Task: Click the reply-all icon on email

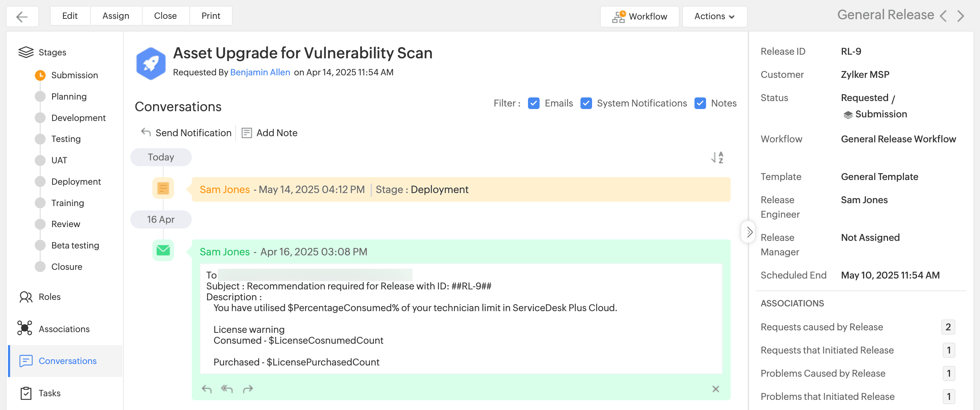Action: click(227, 389)
